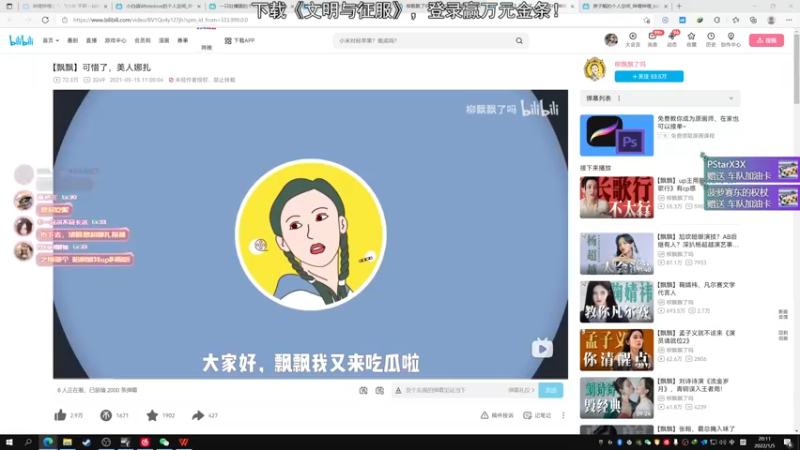Open uploader name 柳飘飘了吗
This screenshot has width=800, height=450.
(630, 64)
